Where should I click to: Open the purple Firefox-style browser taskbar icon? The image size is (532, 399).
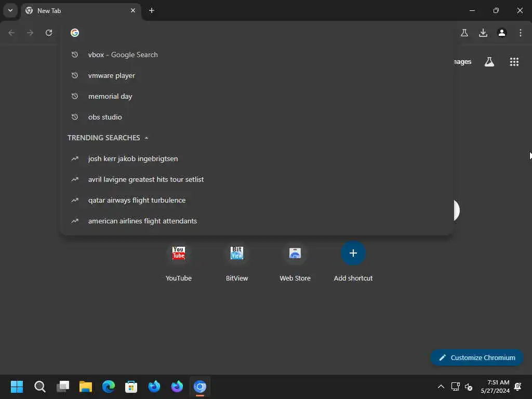177,387
